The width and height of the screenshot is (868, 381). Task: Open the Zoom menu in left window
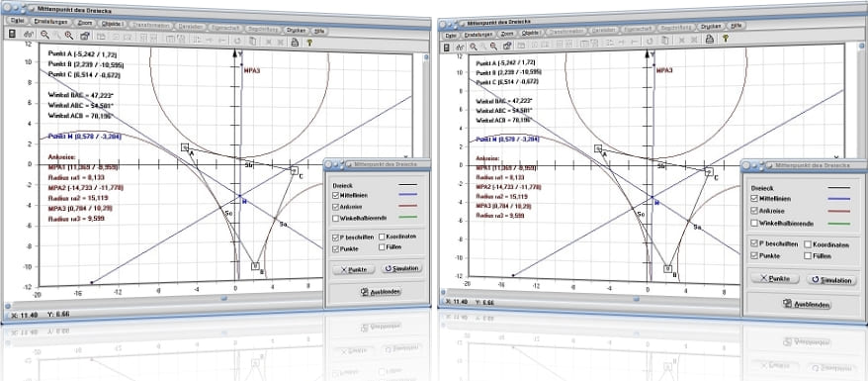pos(85,23)
